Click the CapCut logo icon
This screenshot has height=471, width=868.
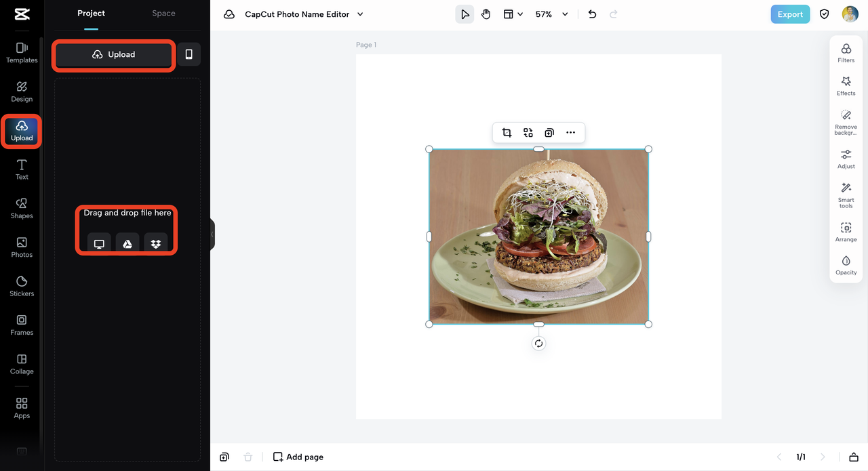[x=22, y=14]
